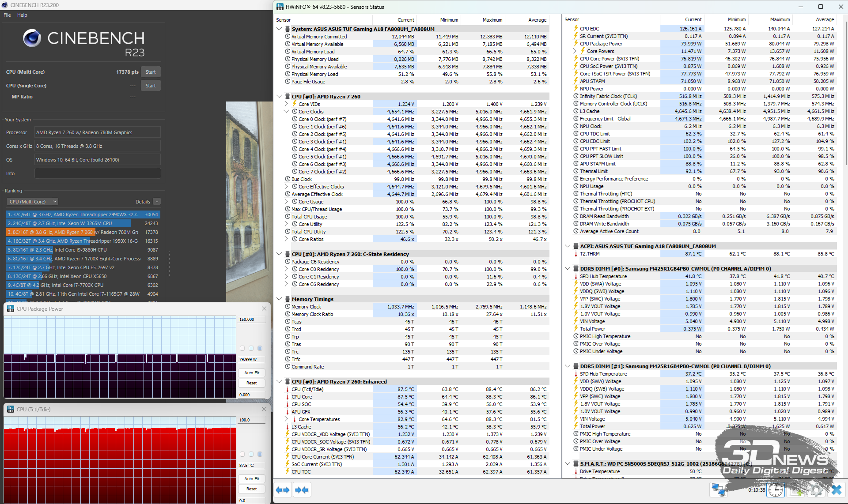Expand the Core VIDs row

(x=286, y=104)
